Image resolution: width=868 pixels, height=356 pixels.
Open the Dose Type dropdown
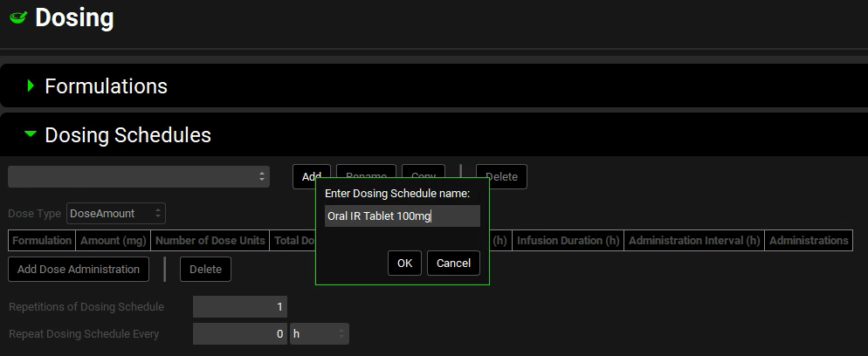115,213
